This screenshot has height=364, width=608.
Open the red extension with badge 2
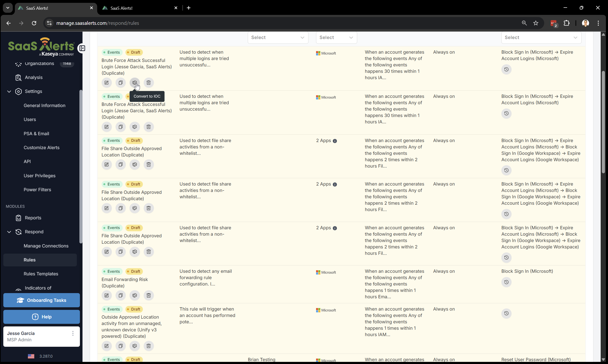tap(554, 23)
